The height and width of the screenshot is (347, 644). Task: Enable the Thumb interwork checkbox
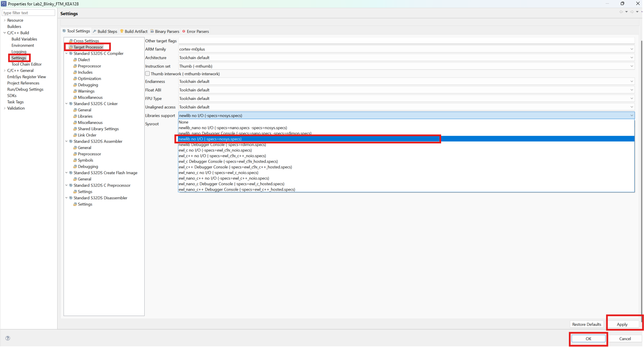(x=147, y=73)
